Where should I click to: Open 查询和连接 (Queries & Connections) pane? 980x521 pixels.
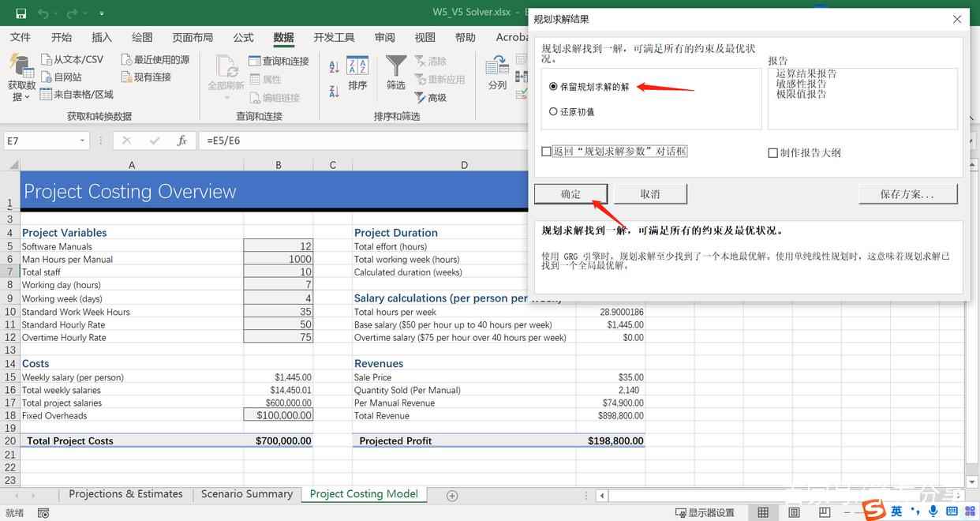click(x=279, y=62)
